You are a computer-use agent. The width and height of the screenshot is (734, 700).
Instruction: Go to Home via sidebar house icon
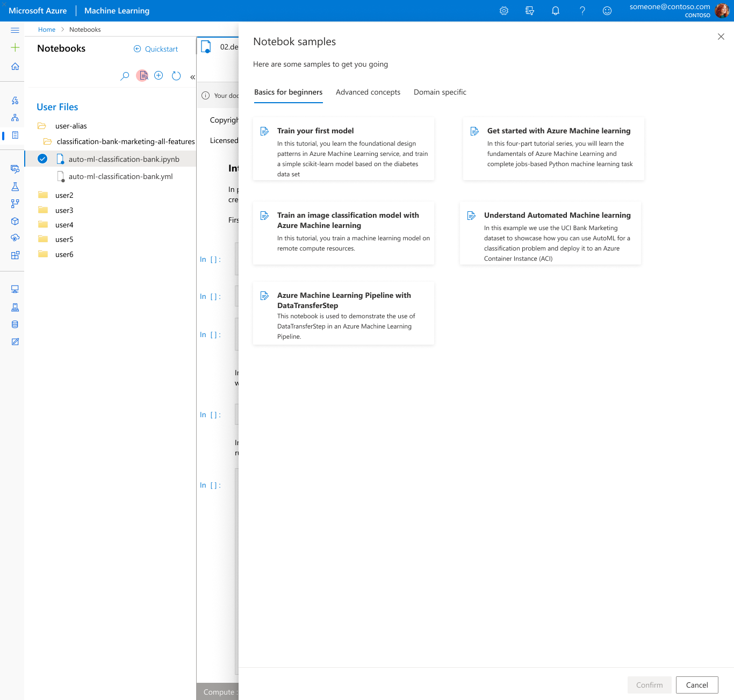[15, 66]
